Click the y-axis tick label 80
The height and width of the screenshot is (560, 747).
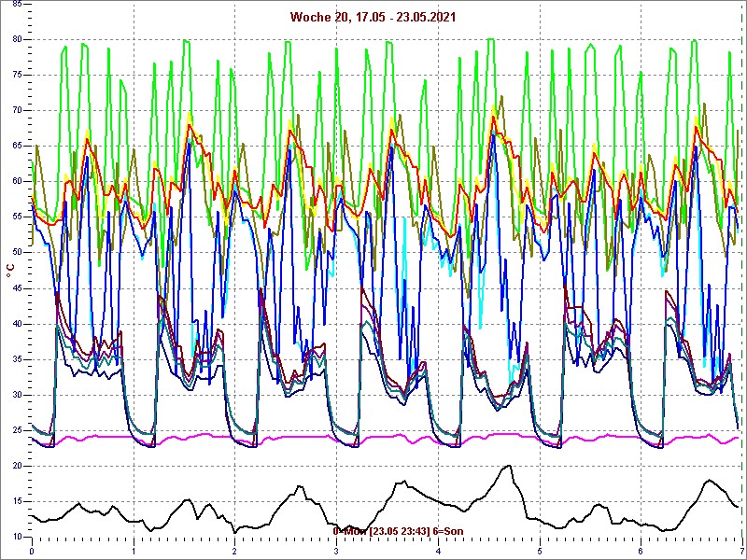17,39
